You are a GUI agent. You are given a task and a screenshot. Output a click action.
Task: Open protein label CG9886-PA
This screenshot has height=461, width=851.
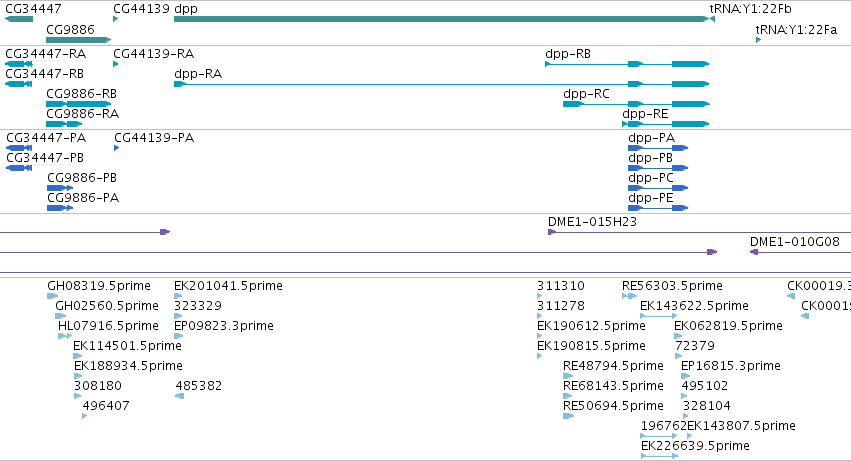(x=83, y=198)
